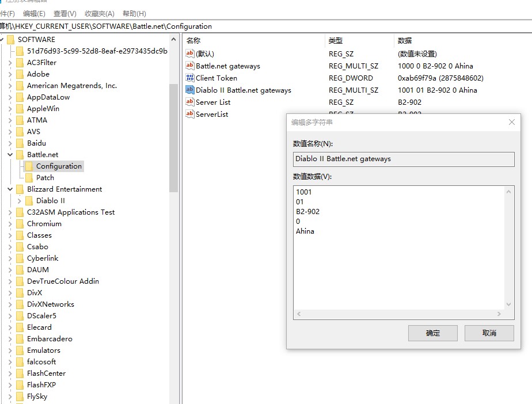Click the 数值名称 field

point(404,159)
